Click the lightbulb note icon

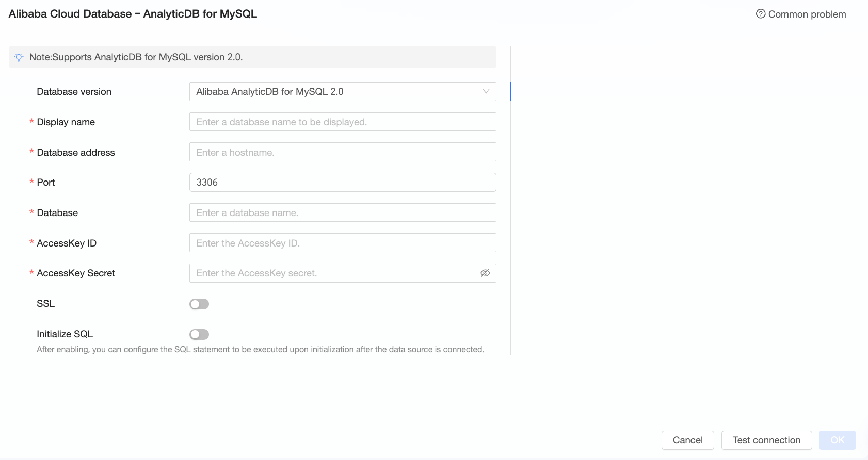tap(19, 57)
